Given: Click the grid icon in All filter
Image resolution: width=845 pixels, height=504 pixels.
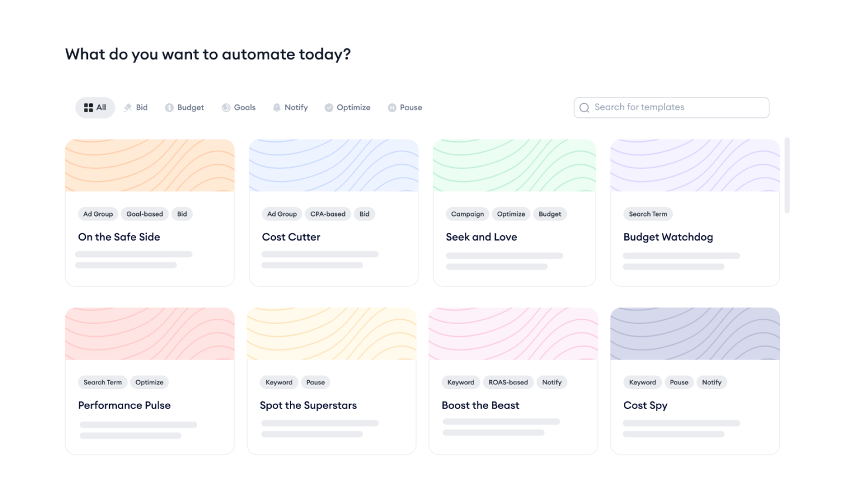Looking at the screenshot, I should (x=88, y=107).
